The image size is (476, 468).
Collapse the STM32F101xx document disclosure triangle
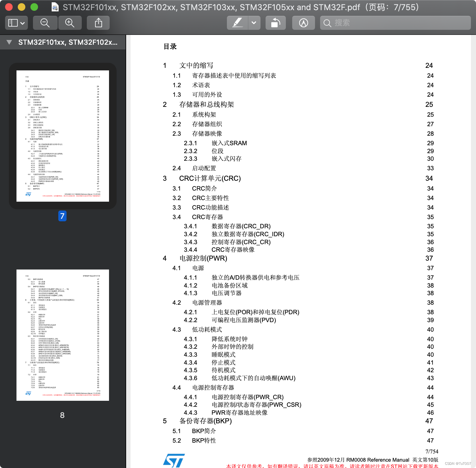point(9,42)
